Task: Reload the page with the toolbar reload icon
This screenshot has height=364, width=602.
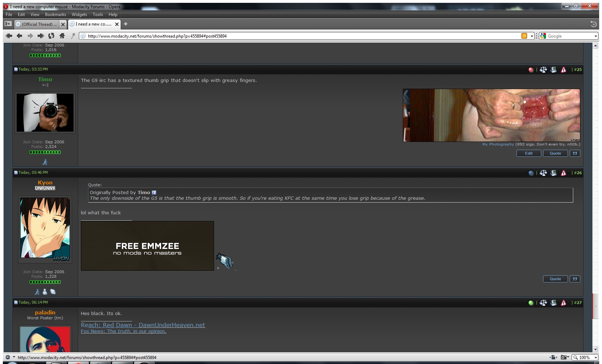Action: pos(51,36)
